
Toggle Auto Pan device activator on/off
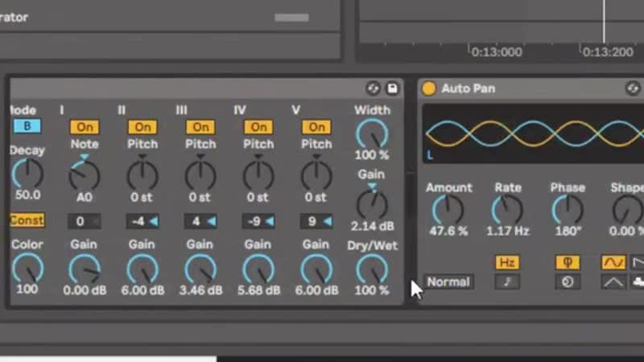[x=429, y=88]
